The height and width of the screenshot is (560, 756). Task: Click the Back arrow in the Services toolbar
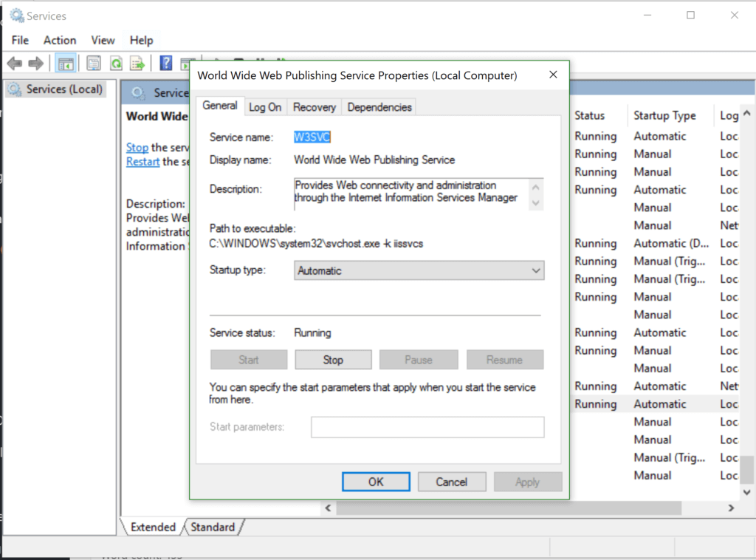(15, 64)
